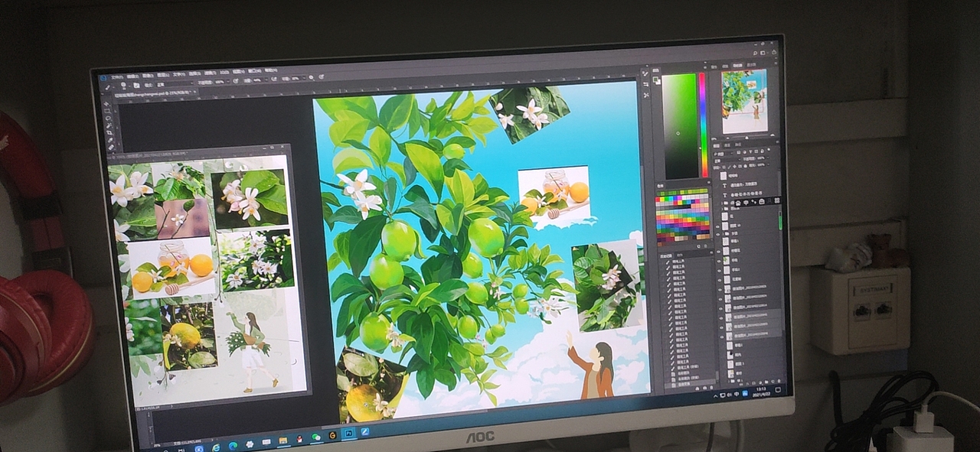Screen dimensions: 980x452
Task: Click the Create new layer icon
Action: point(773,382)
